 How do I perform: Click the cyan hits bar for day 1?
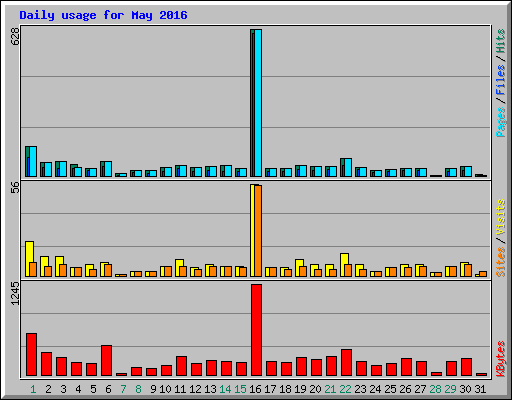(x=33, y=161)
